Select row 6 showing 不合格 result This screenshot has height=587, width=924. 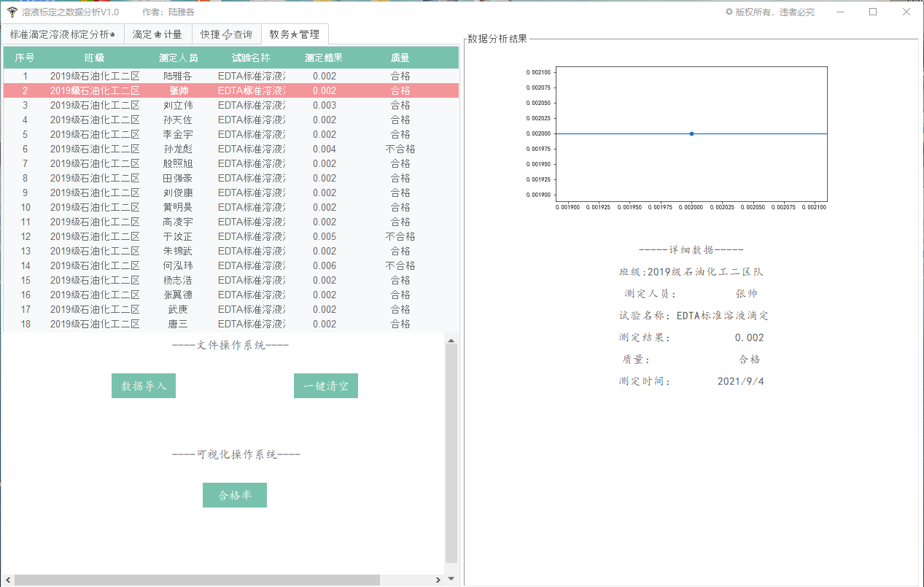point(219,149)
